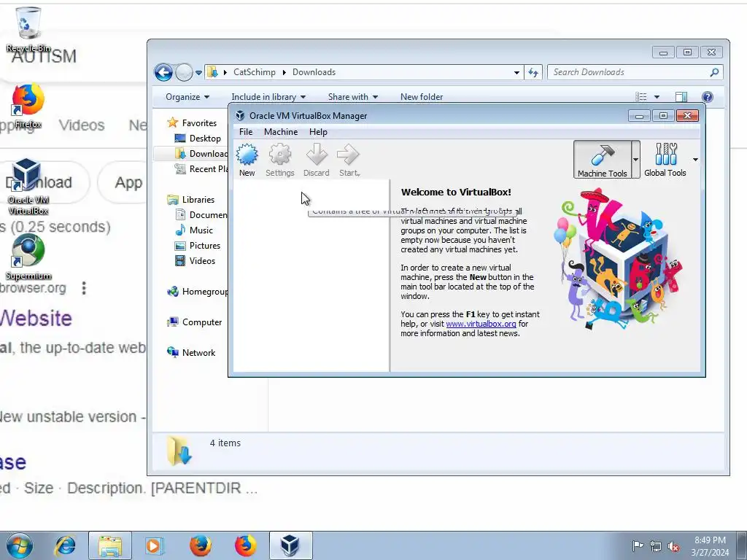
Task: Expand the Global Tools dropdown arrow
Action: tap(695, 160)
